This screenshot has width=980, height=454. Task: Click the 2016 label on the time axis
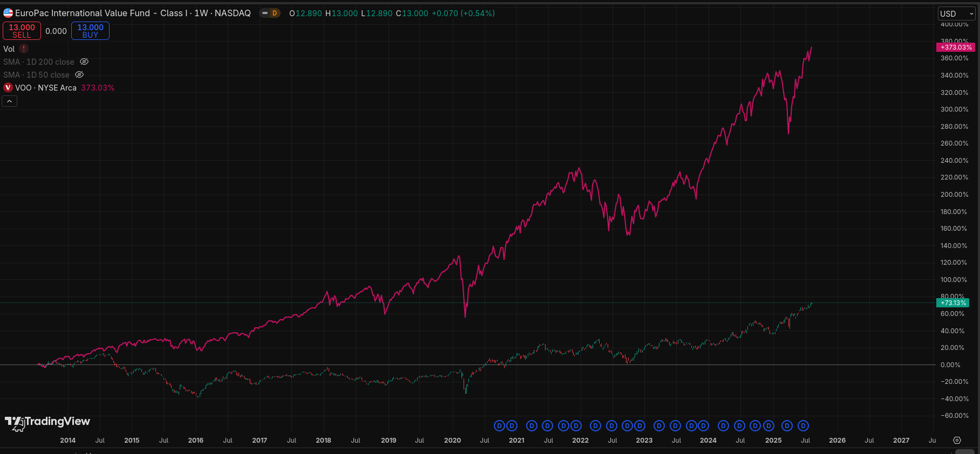(x=196, y=440)
